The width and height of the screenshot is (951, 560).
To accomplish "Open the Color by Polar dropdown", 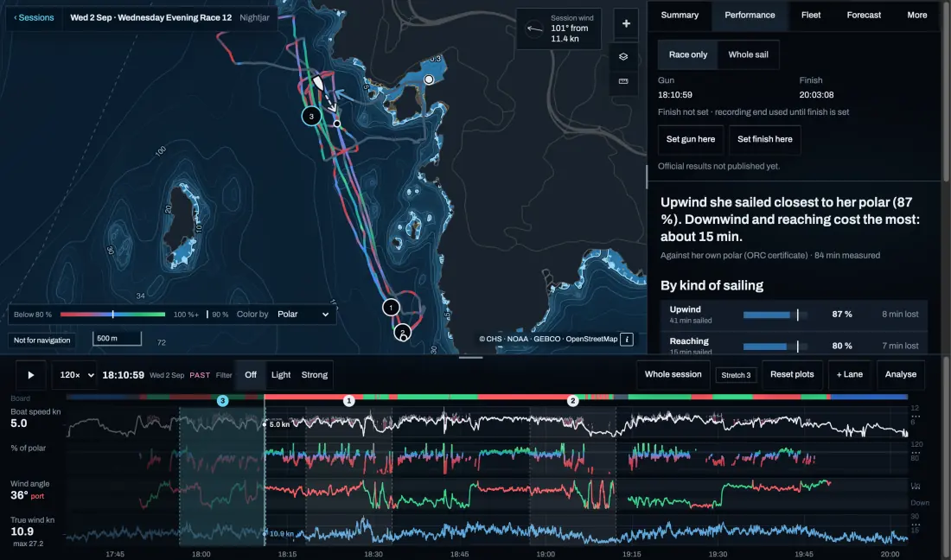I will [303, 314].
